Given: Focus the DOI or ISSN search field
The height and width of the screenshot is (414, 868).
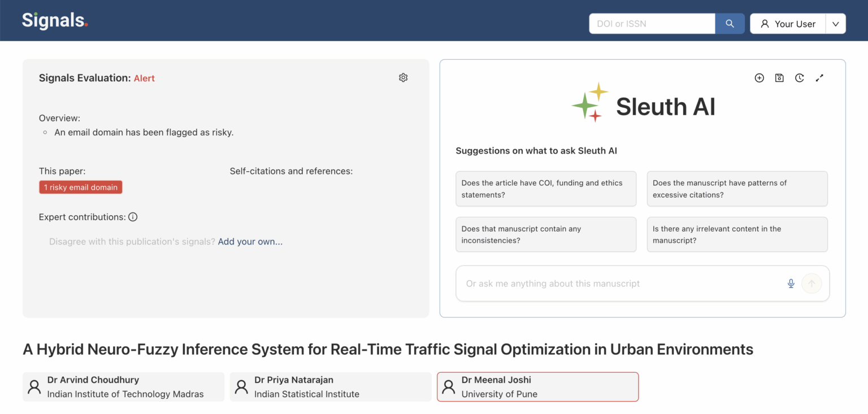Looking at the screenshot, I should tap(650, 23).
